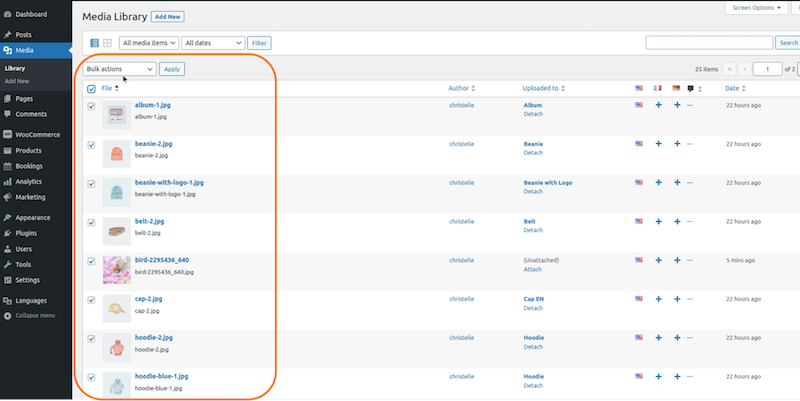Open the All dates dropdown
The width and height of the screenshot is (800, 401).
[x=213, y=43]
